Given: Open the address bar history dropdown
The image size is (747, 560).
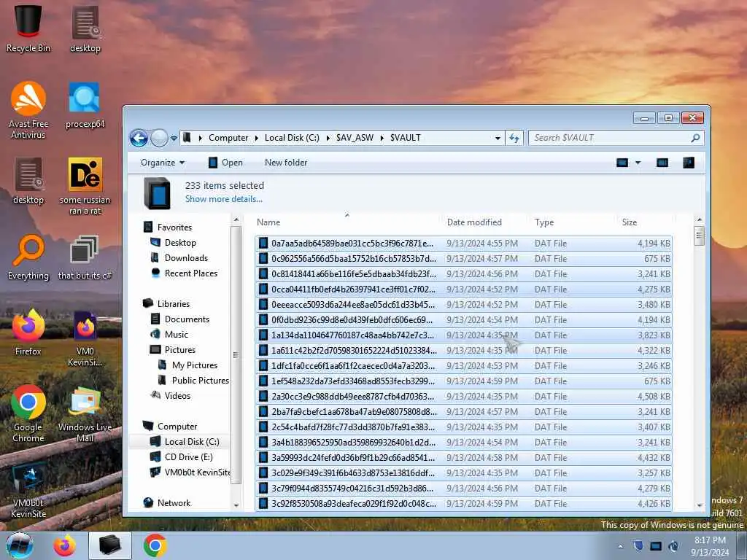Looking at the screenshot, I should (x=498, y=138).
